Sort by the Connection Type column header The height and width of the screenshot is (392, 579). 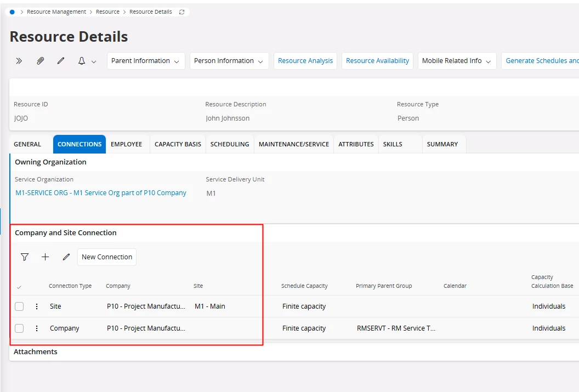70,286
